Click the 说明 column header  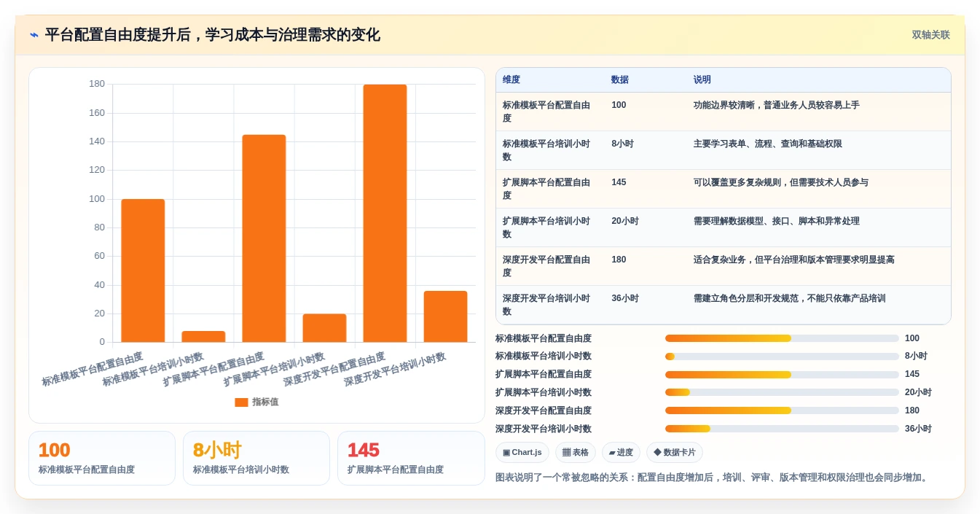coord(702,79)
